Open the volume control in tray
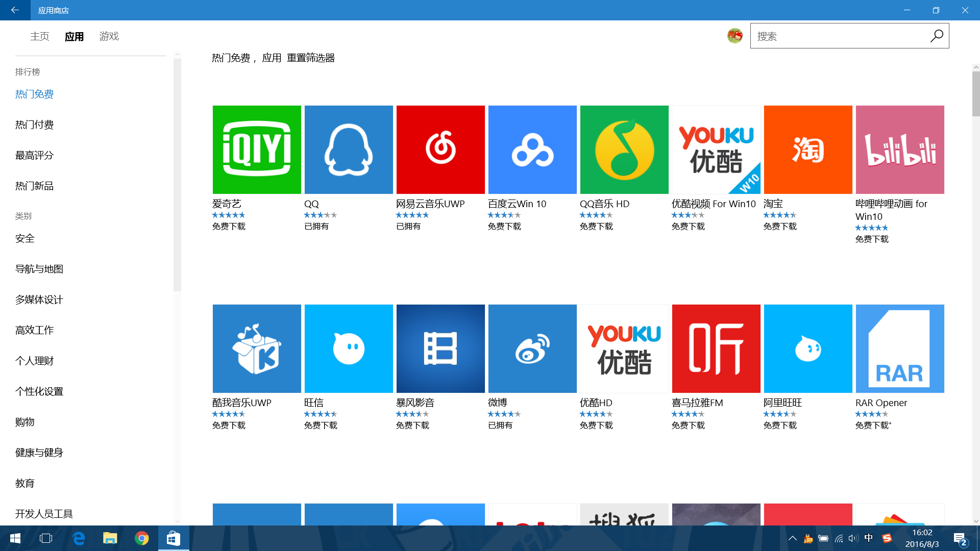The width and height of the screenshot is (980, 551). (x=853, y=538)
